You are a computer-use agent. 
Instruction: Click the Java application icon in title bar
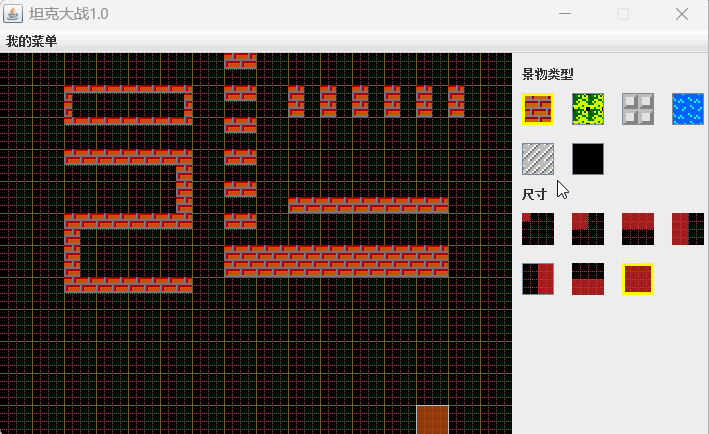[x=13, y=14]
